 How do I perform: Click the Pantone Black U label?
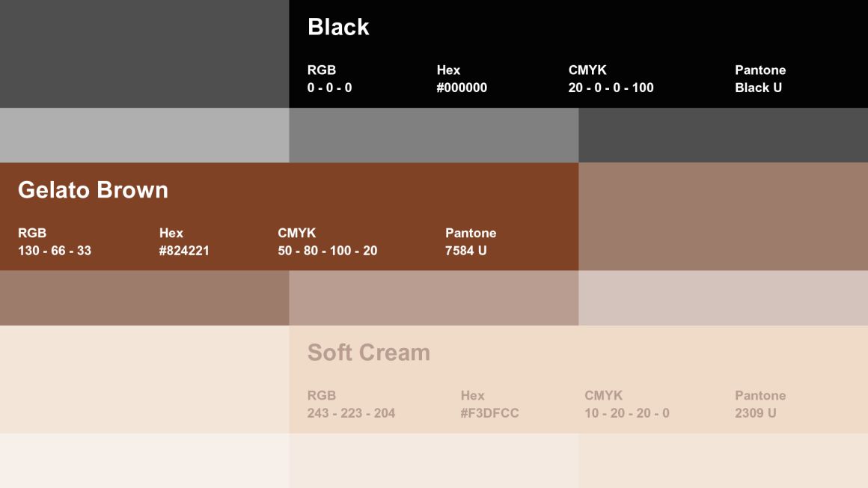tap(758, 88)
